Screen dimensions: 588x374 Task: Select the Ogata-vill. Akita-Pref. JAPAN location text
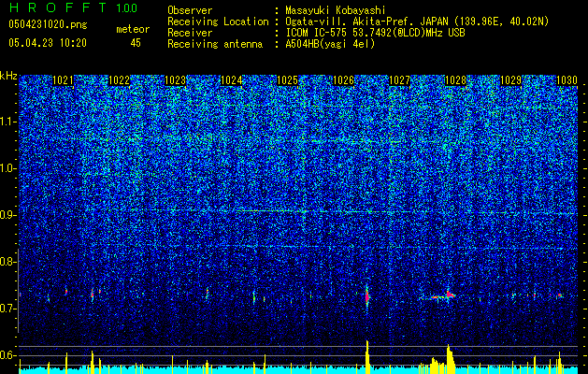pos(417,22)
